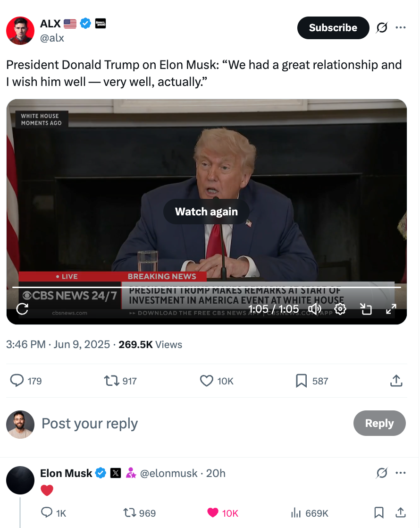Open picture-in-picture for the video
The width and height of the screenshot is (420, 528).
click(366, 309)
